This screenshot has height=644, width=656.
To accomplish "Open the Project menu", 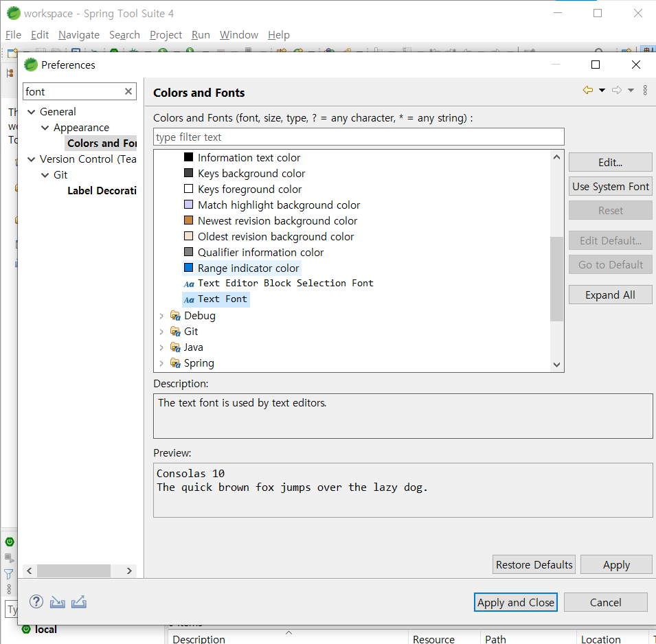I will click(166, 35).
